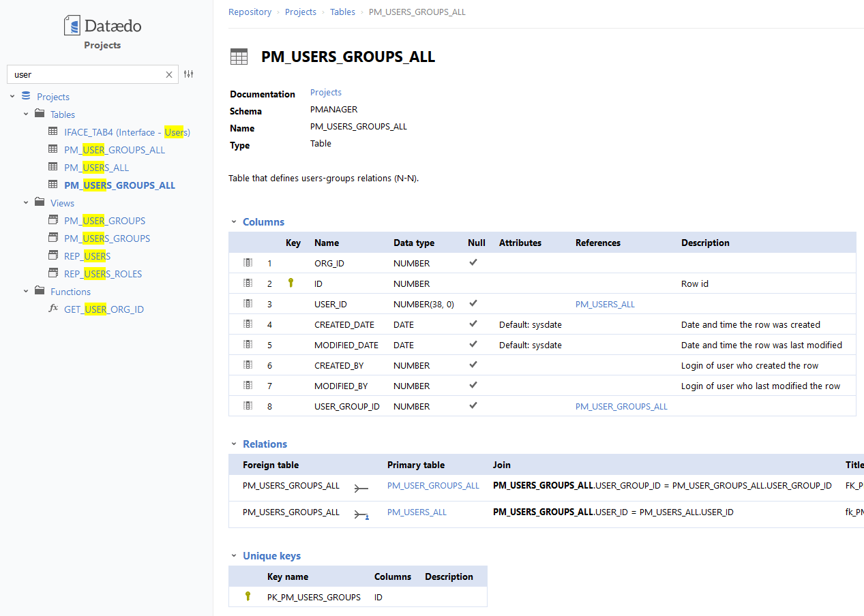Screen dimensions: 864x616
Task: Click the yellow key icon on the ID row
Action: point(291,283)
